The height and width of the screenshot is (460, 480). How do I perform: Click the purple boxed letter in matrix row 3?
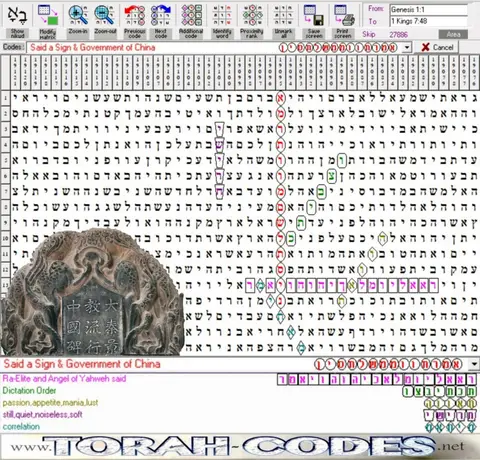(220, 129)
